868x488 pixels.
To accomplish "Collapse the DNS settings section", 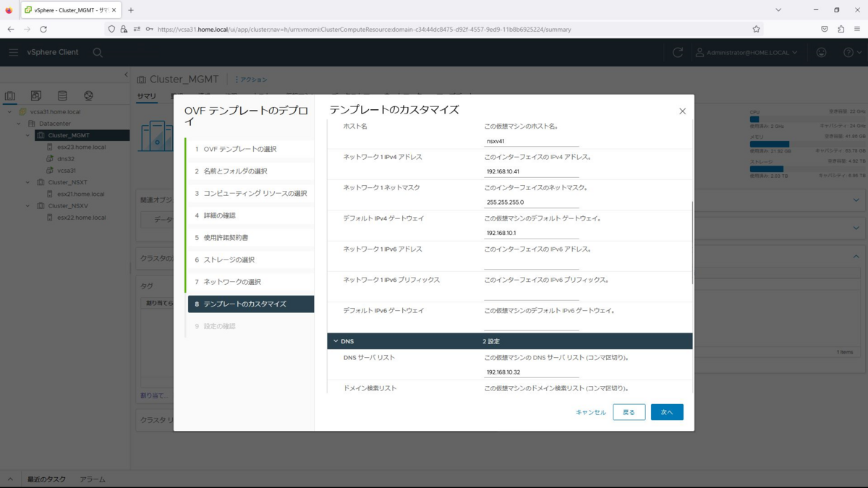I will 336,341.
